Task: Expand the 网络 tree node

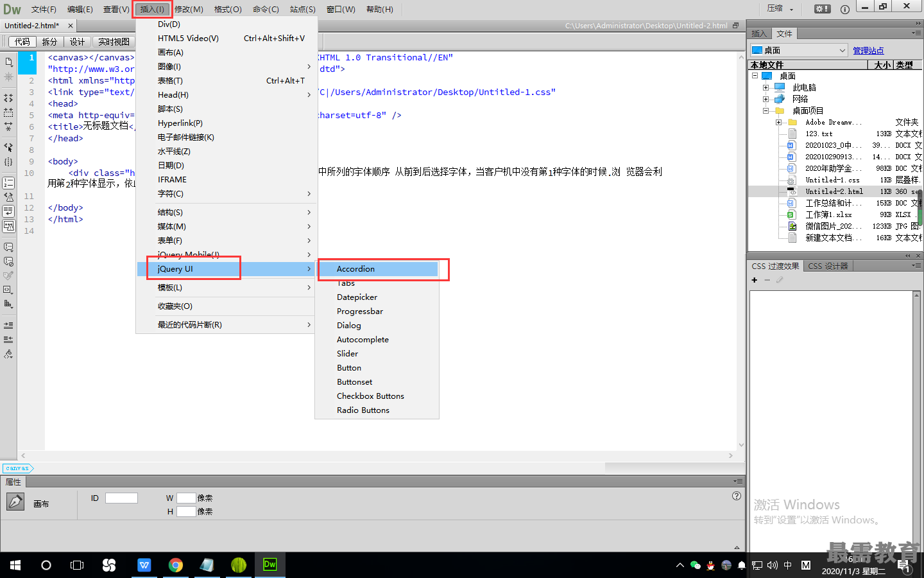Action: (x=766, y=99)
